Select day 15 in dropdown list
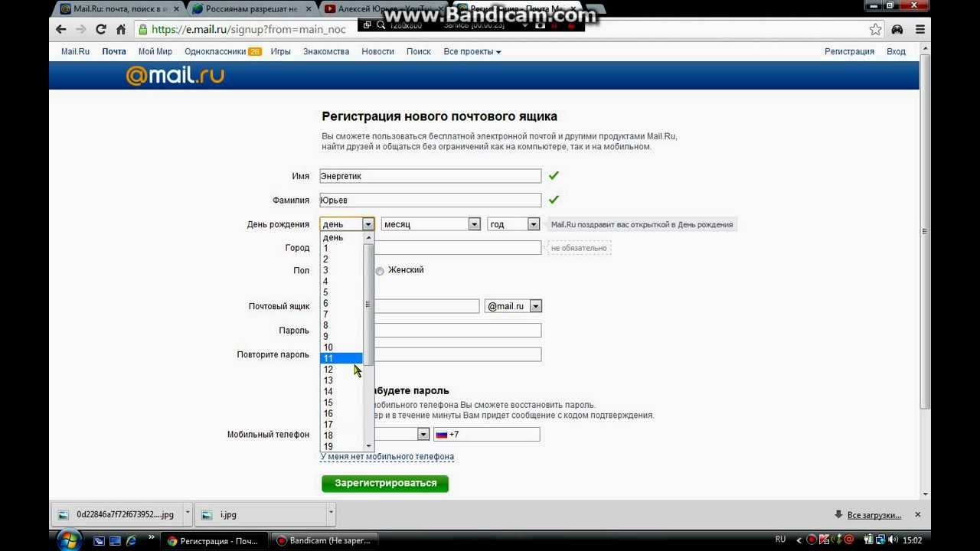 click(x=341, y=403)
